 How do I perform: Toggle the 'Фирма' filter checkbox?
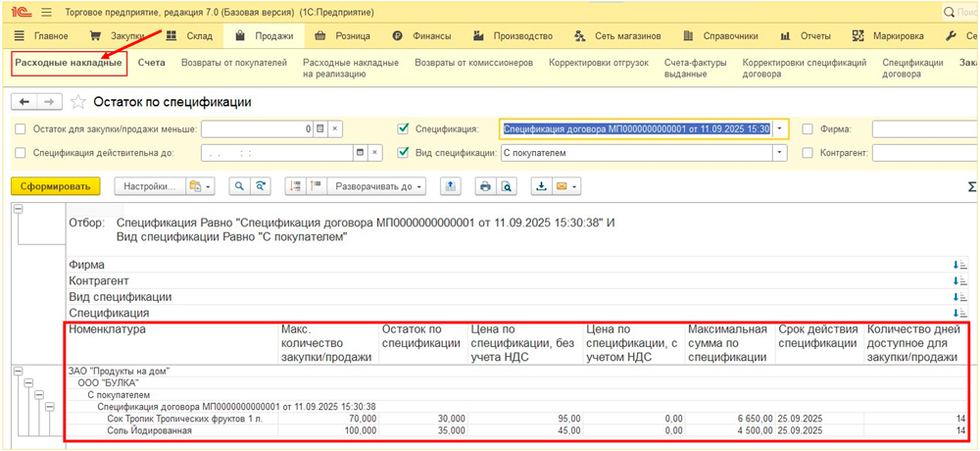(808, 129)
